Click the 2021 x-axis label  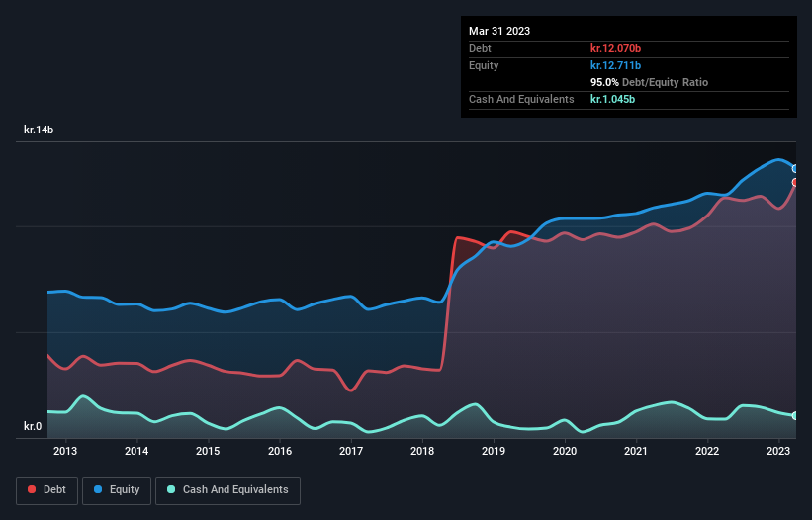tap(635, 451)
